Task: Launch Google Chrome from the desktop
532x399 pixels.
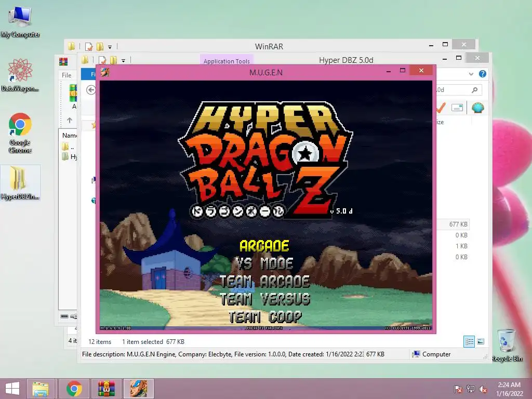Action: 20,132
